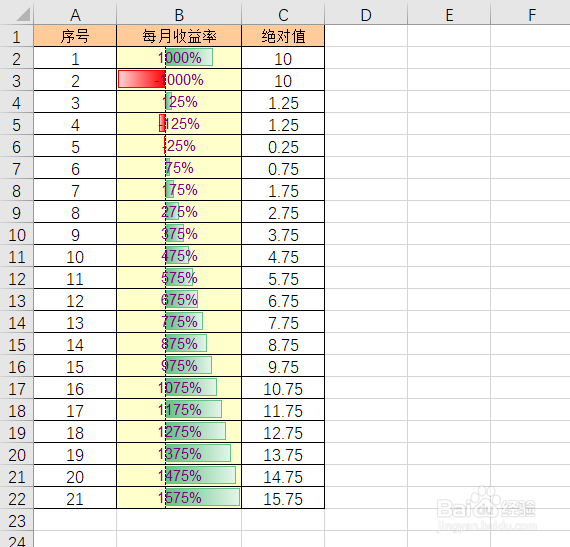Click the 绝对值 header cell

tap(283, 36)
